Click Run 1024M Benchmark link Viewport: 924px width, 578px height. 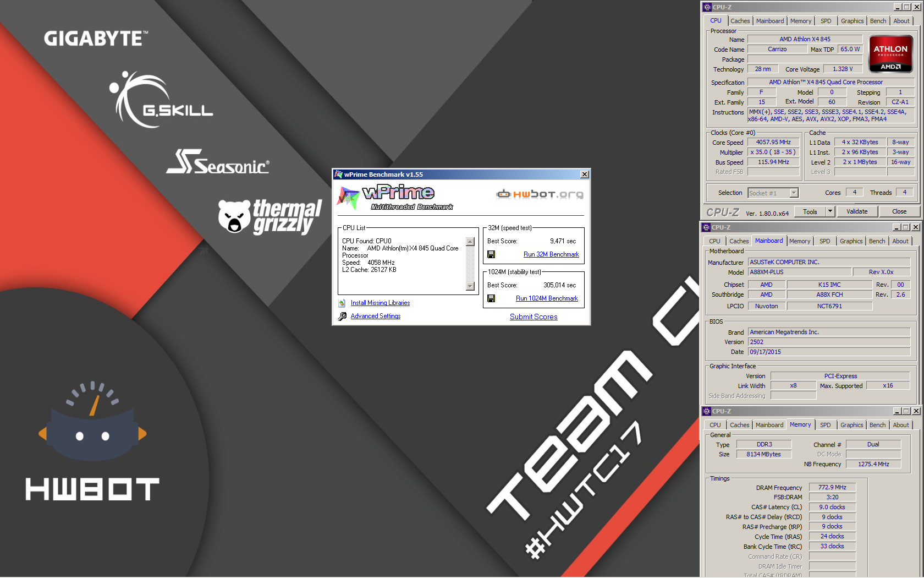[547, 298]
